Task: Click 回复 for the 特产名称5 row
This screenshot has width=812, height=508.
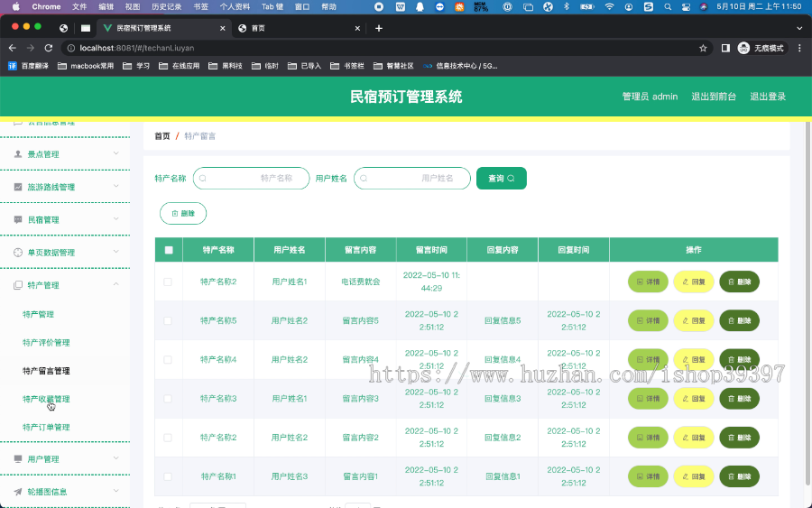Action: pos(694,320)
